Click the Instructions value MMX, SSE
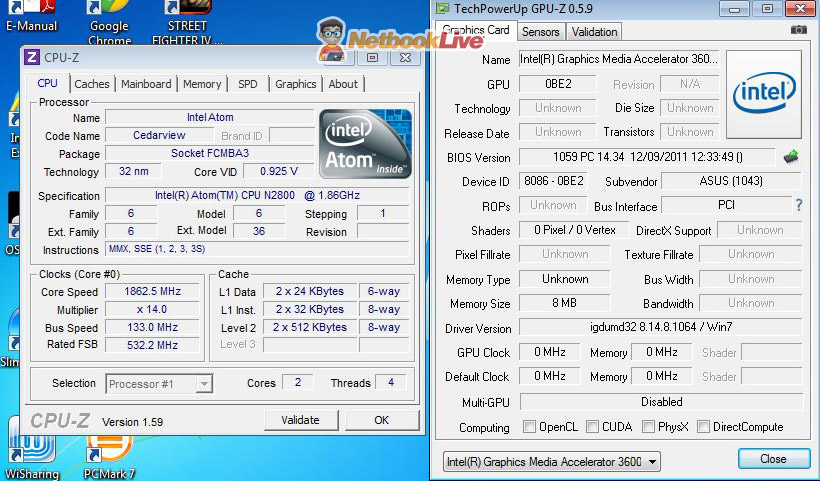This screenshot has width=820, height=481. (x=257, y=249)
